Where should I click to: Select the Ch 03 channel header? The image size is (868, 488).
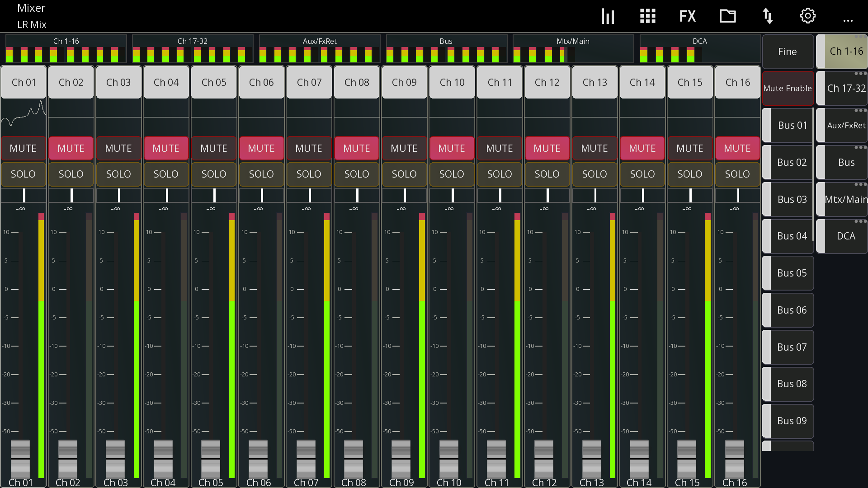[118, 82]
